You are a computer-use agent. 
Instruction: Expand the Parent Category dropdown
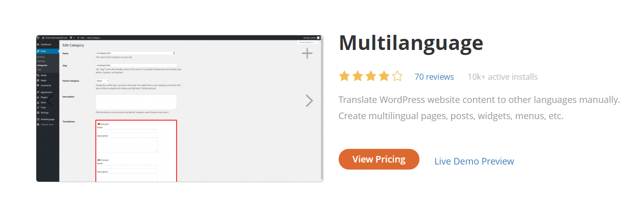coord(102,81)
